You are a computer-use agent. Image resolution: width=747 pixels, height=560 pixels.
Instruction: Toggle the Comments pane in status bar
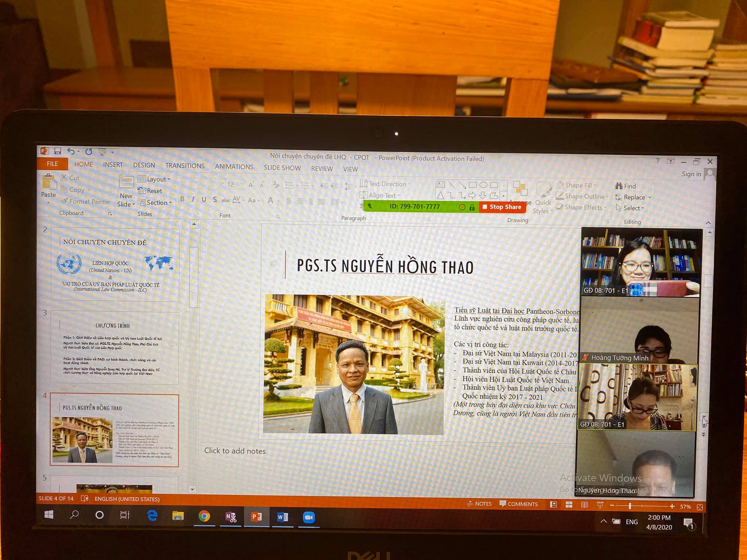518,504
